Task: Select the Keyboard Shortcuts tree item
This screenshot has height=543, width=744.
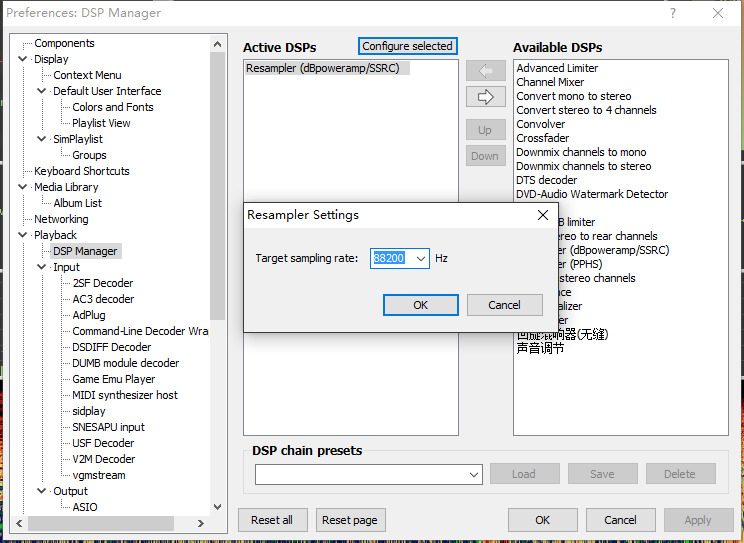Action: coord(81,171)
